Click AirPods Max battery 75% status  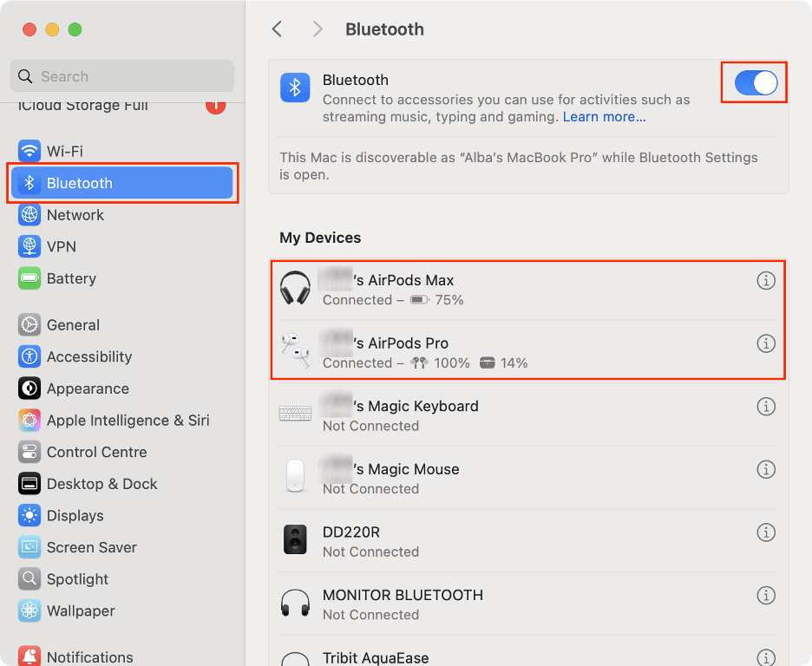436,300
